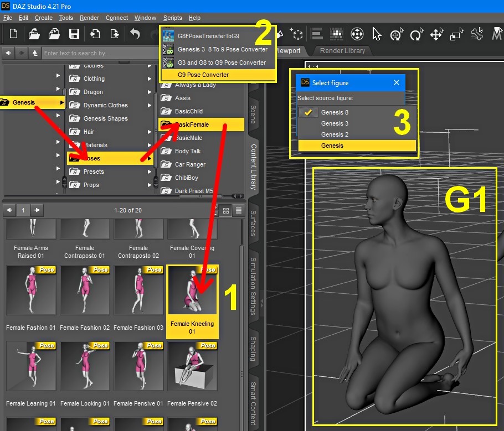Open the File menu
This screenshot has width=504, height=431.
point(8,18)
